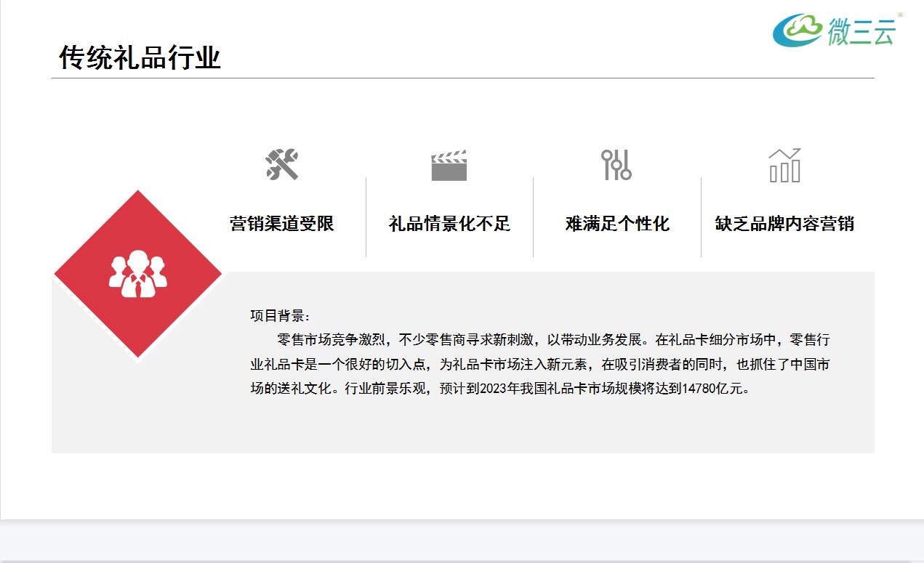Select the registered trademark symbol beside logo

point(899,15)
